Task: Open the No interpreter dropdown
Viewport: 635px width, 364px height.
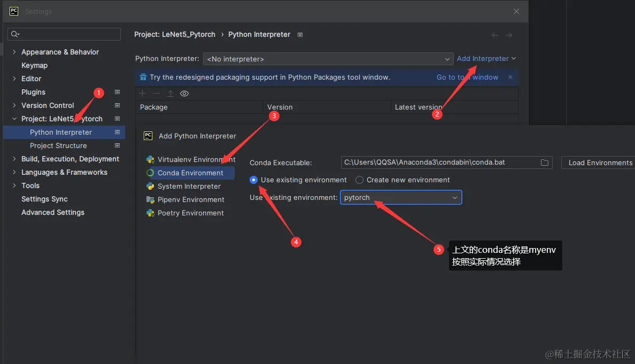Action: [x=328, y=59]
